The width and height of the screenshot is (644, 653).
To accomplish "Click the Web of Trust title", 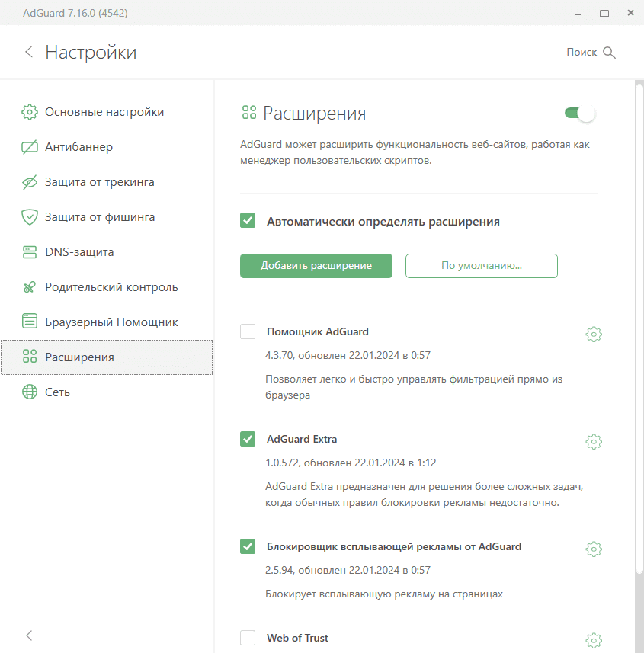I will pyautogui.click(x=297, y=638).
